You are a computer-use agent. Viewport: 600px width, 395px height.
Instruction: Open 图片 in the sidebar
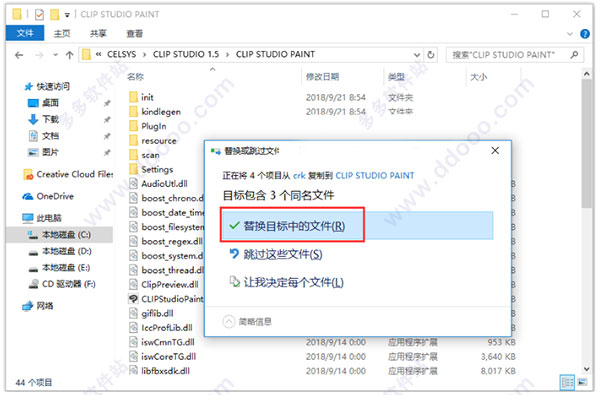point(43,152)
